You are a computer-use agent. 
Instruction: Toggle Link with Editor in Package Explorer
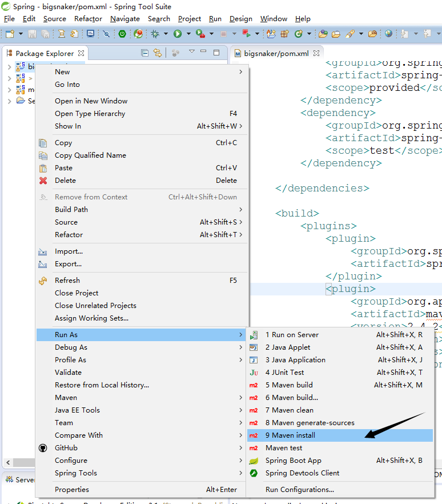(x=158, y=53)
